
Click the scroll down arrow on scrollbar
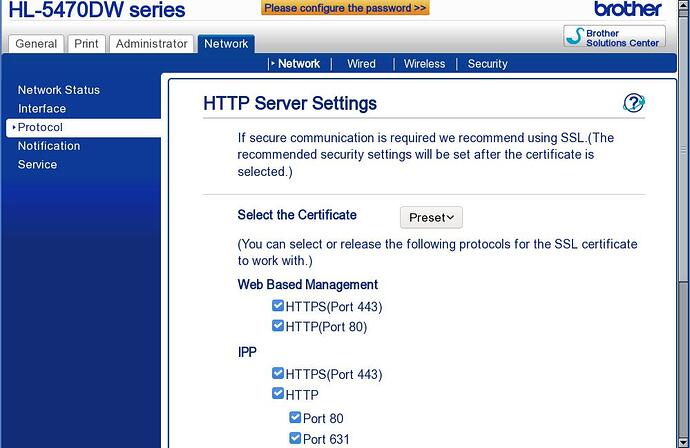tap(683, 441)
